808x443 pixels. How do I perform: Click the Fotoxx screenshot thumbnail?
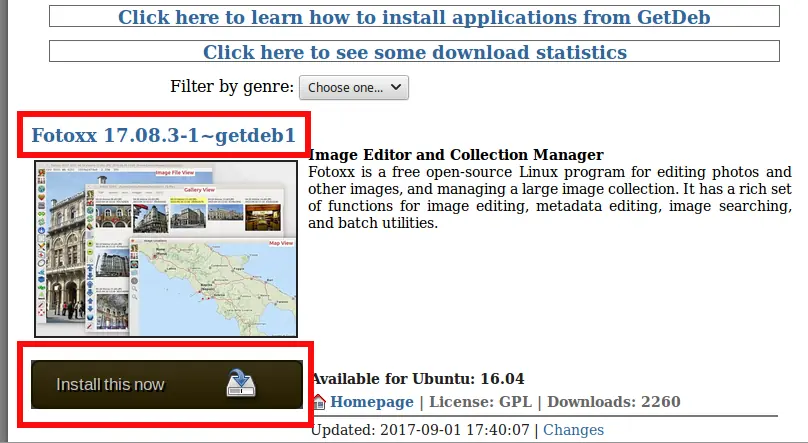click(166, 249)
